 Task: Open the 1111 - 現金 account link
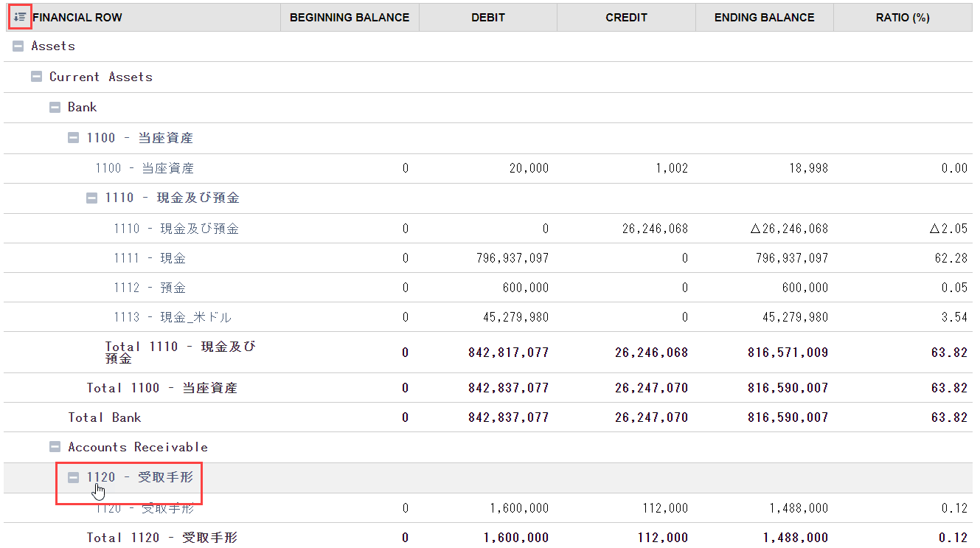click(x=150, y=258)
